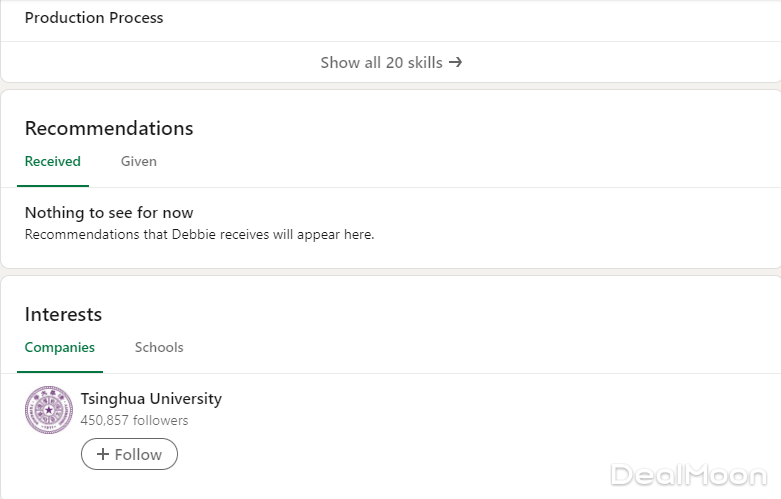
Task: Click the Nothing to see for now message
Action: (x=109, y=212)
